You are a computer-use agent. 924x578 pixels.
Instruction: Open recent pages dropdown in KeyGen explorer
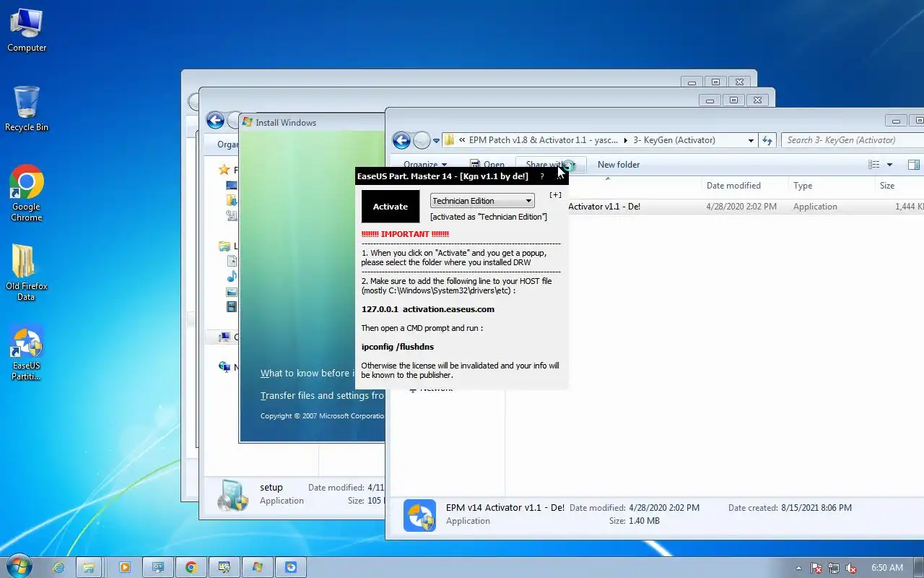pos(436,141)
